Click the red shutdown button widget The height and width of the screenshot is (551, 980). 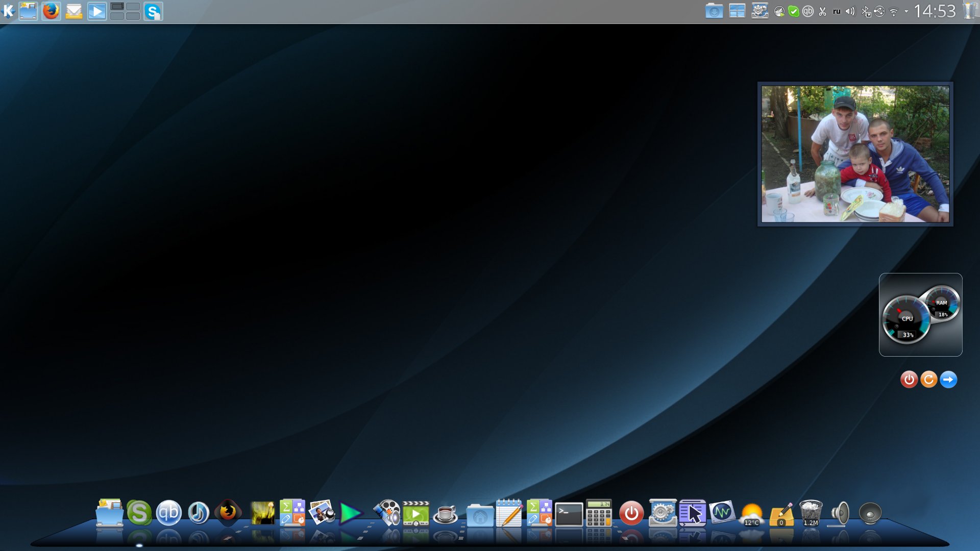tap(909, 380)
